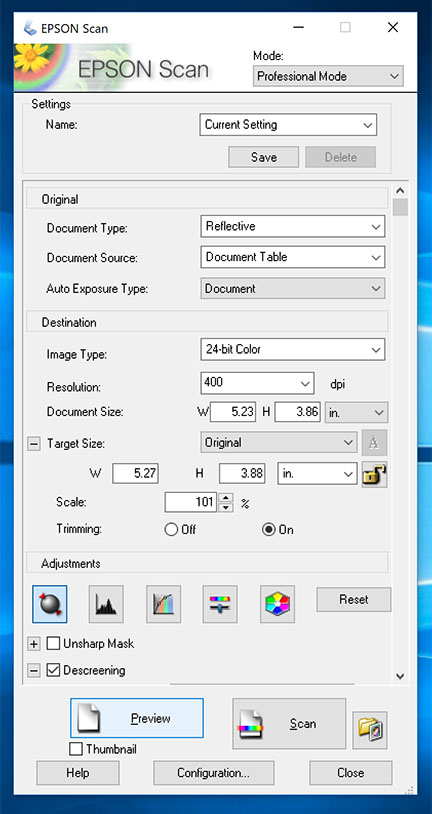The image size is (432, 814).
Task: Open the Document Source dropdown
Action: click(293, 257)
